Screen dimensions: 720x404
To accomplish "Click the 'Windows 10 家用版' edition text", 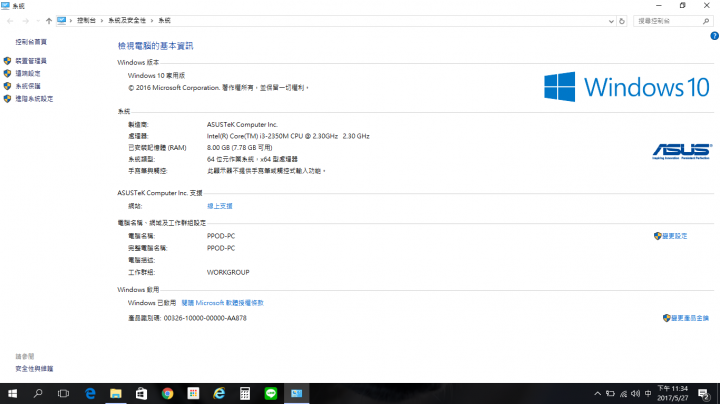I will pos(156,75).
